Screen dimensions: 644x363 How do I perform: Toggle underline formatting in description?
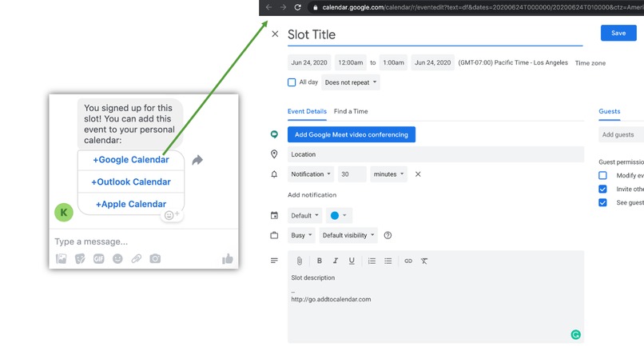point(352,261)
